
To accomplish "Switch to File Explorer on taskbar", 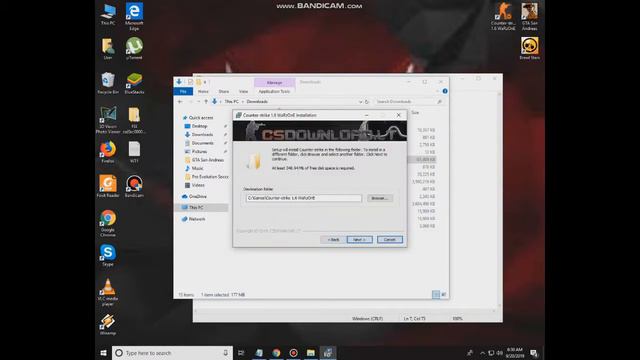I will click(311, 353).
